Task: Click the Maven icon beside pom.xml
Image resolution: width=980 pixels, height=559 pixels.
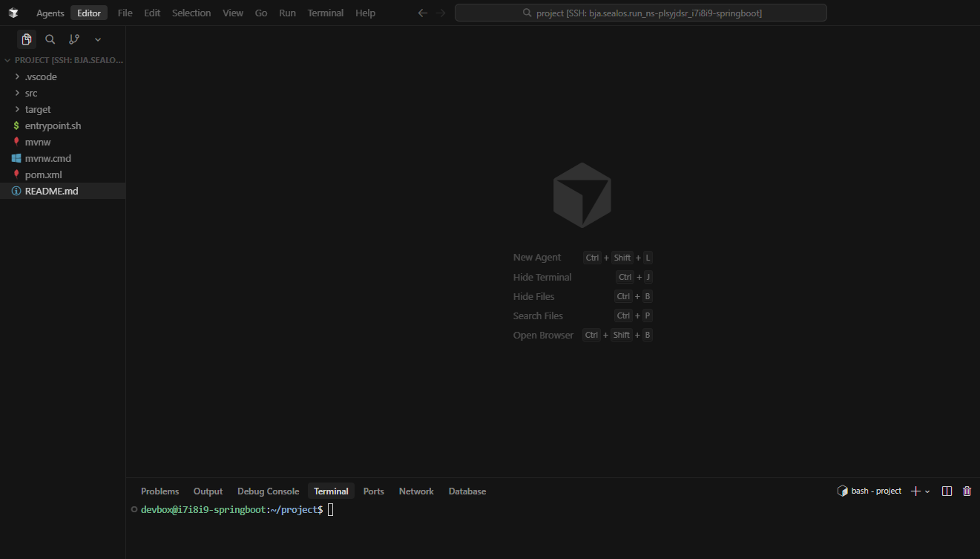Action: pos(16,174)
